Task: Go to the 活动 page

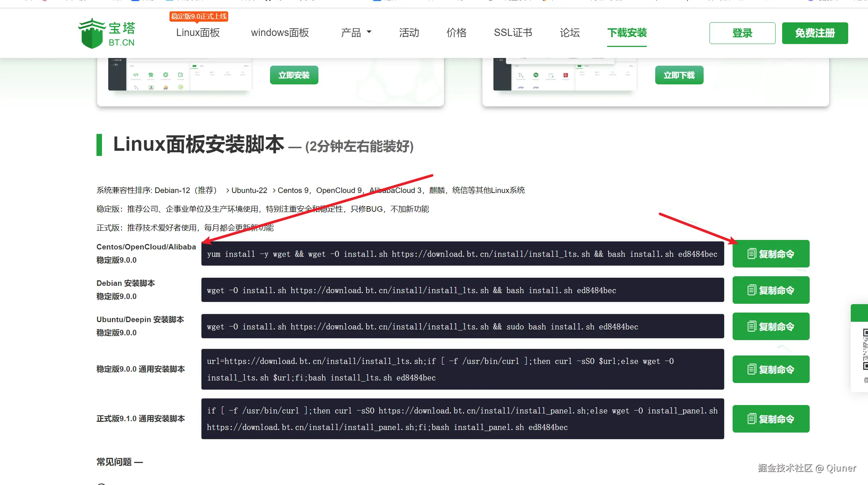Action: click(409, 33)
